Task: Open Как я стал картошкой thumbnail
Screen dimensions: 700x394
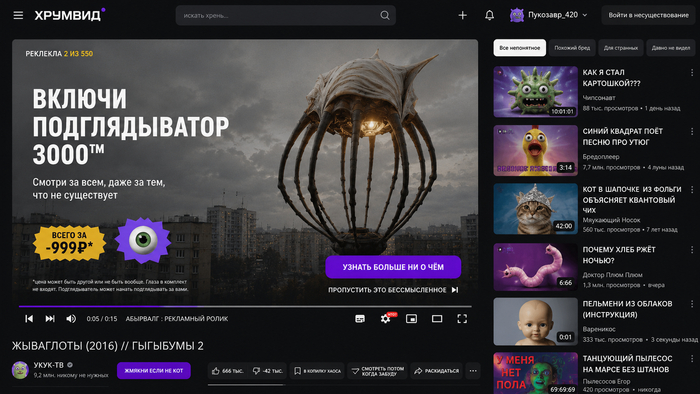Action: [x=535, y=91]
